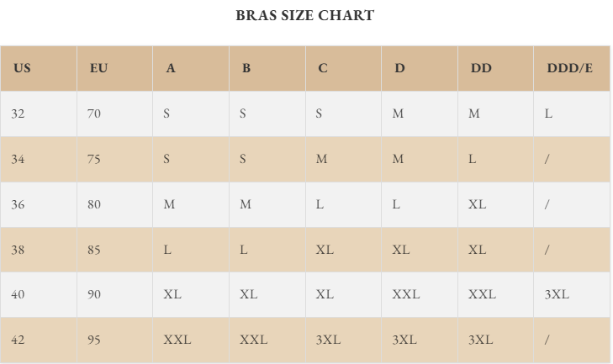
Task: Click the US column header
Action: tap(22, 68)
